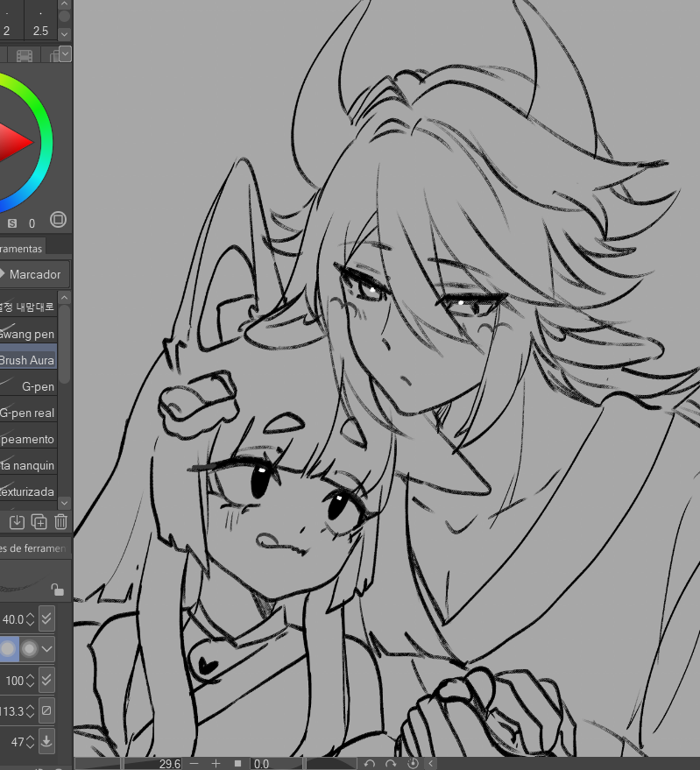Image resolution: width=700 pixels, height=770 pixels.
Task: Delete the selected sub tool
Action: [61, 521]
